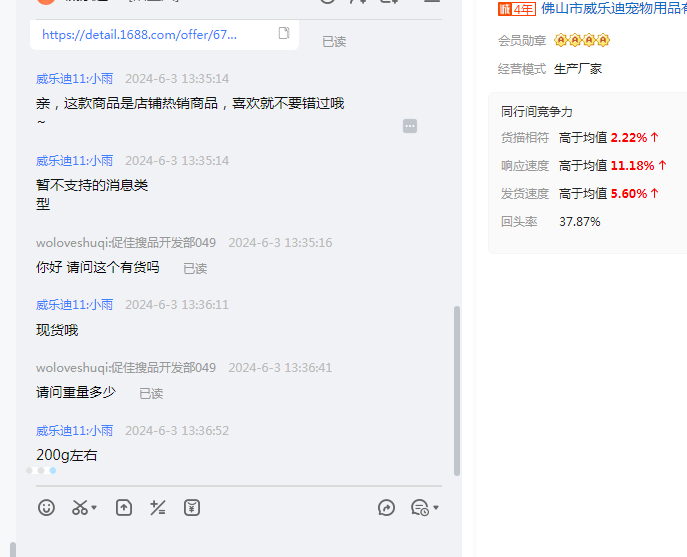Click the more options bubble on message

[x=410, y=126]
